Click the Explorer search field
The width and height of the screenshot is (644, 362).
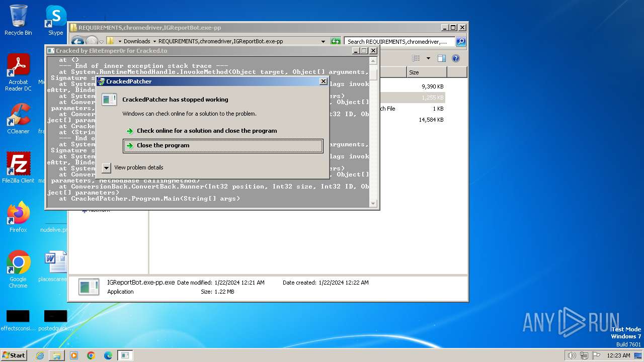coord(399,42)
